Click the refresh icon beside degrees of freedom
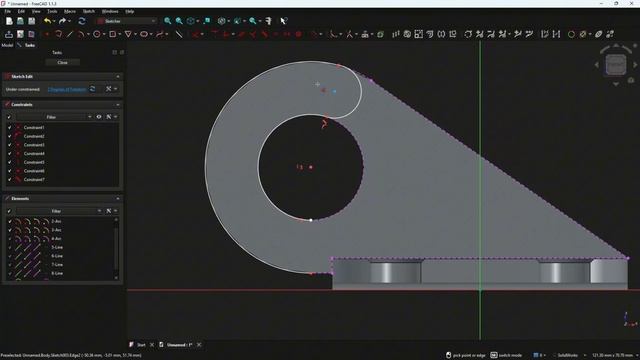This screenshot has width=640, height=360. [93, 89]
